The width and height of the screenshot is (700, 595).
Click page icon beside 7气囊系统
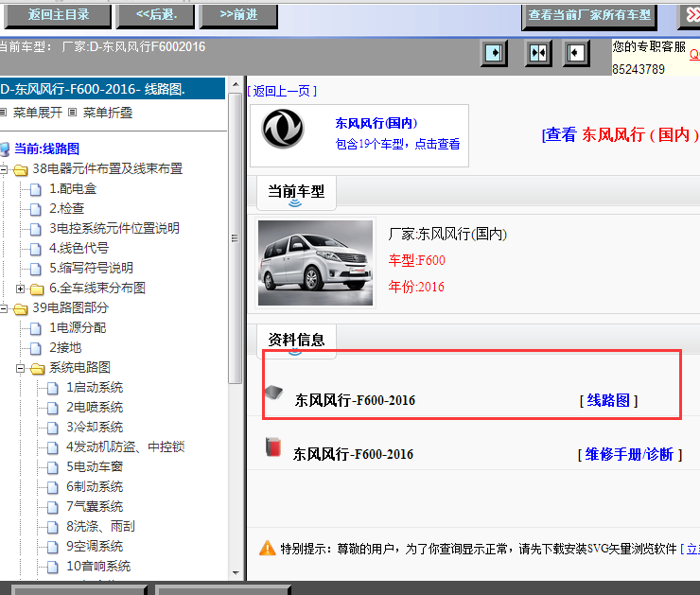coord(53,508)
